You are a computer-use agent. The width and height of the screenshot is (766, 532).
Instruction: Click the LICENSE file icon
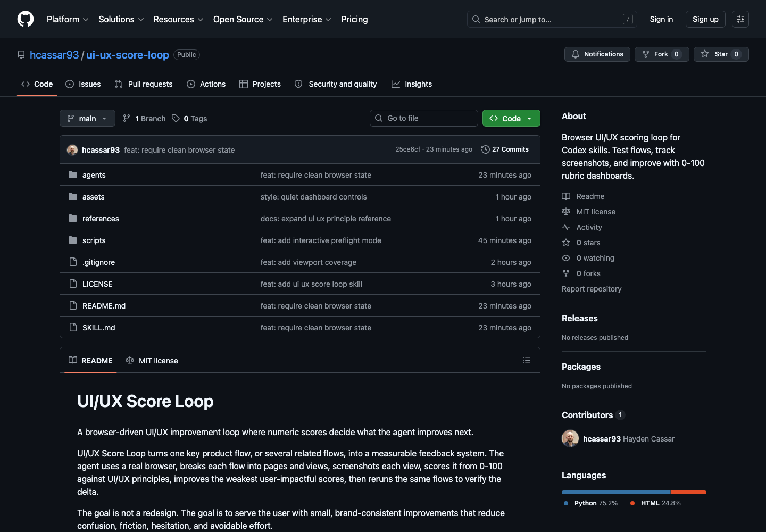pyautogui.click(x=73, y=284)
